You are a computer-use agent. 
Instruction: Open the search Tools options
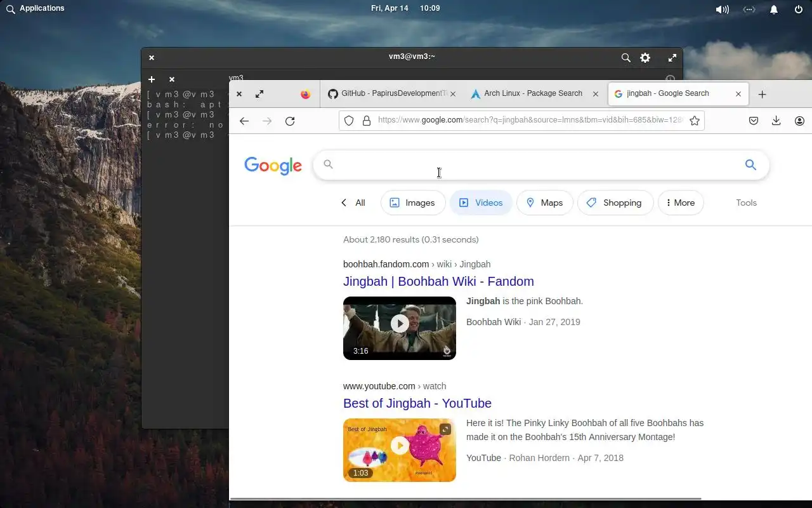746,203
